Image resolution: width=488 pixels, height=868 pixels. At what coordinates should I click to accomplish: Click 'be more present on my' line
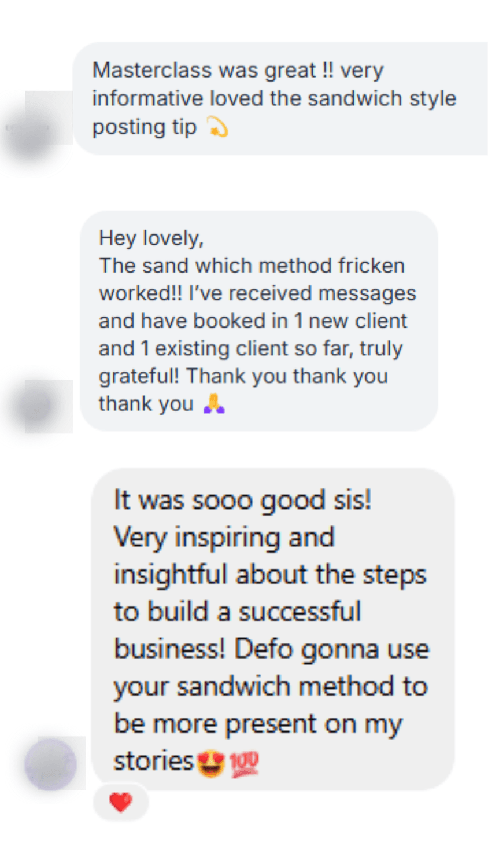pyautogui.click(x=258, y=724)
